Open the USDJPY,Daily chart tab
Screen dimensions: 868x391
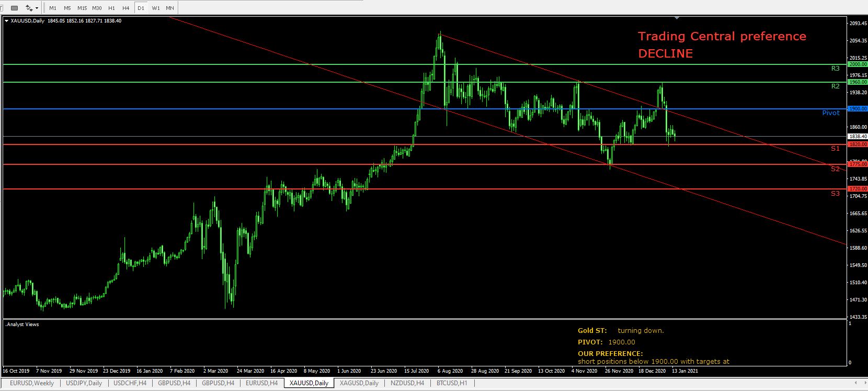point(84,383)
